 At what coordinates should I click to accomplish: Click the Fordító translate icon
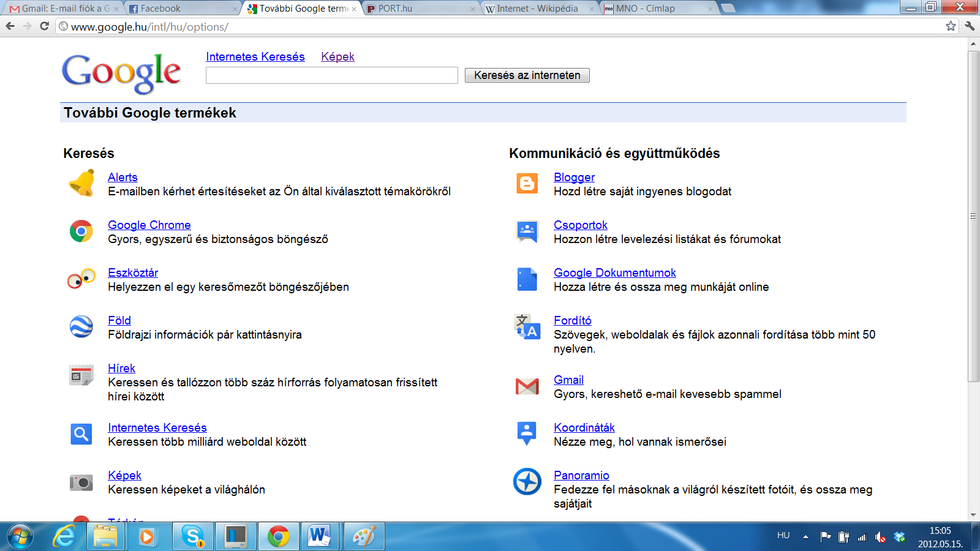pyautogui.click(x=527, y=326)
